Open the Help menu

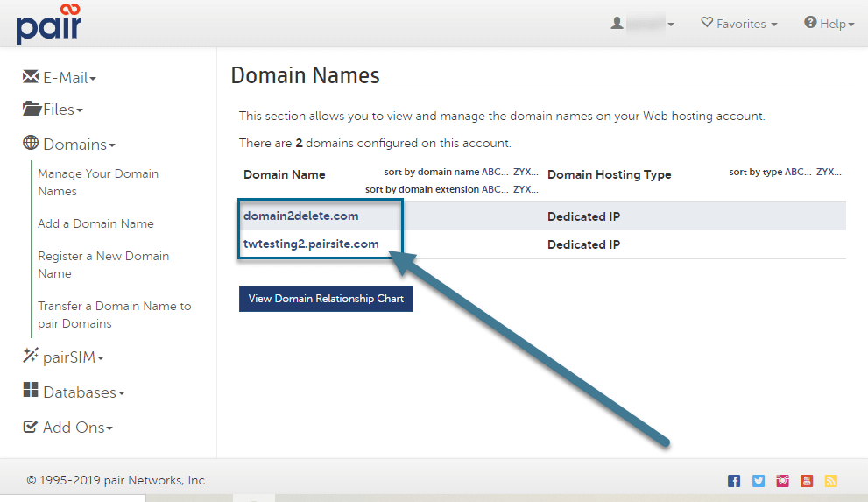[x=829, y=24]
